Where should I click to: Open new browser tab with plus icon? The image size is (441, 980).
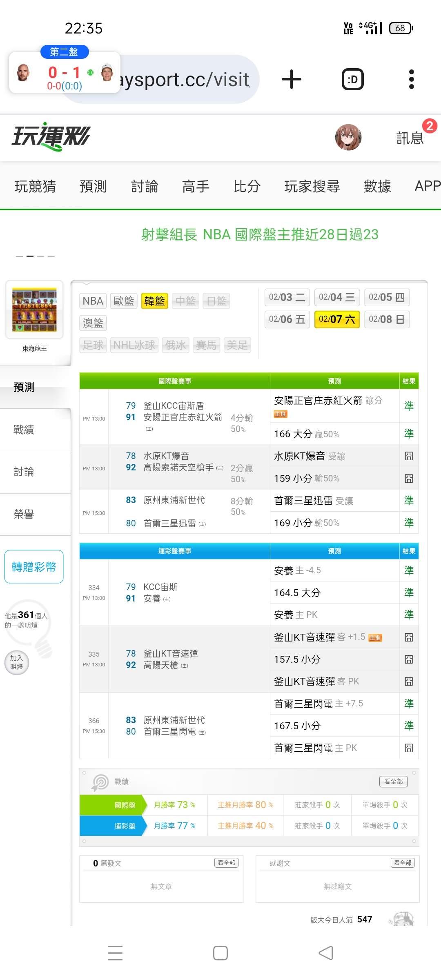tap(292, 79)
